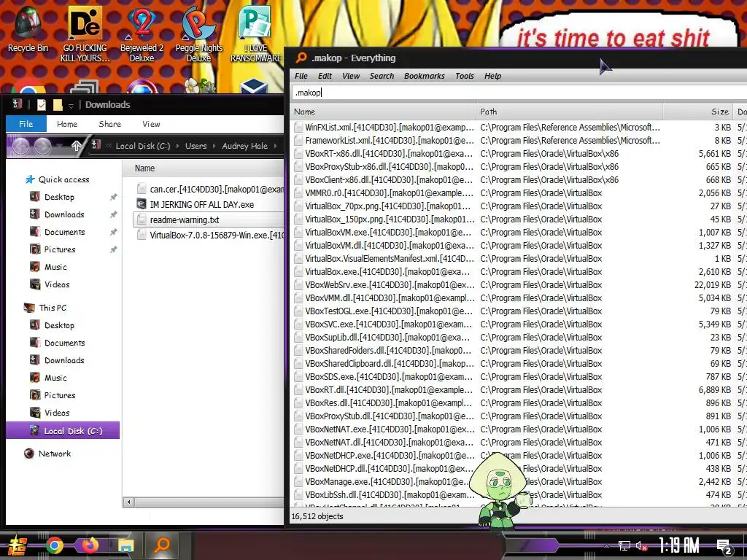Open the Recycle Bin desktop icon

pyautogui.click(x=28, y=29)
